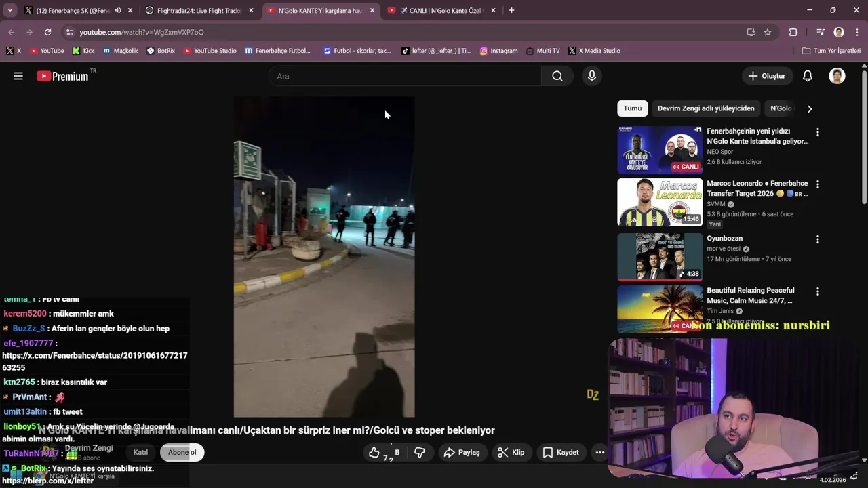
Task: Go back in browser history
Action: point(11,32)
